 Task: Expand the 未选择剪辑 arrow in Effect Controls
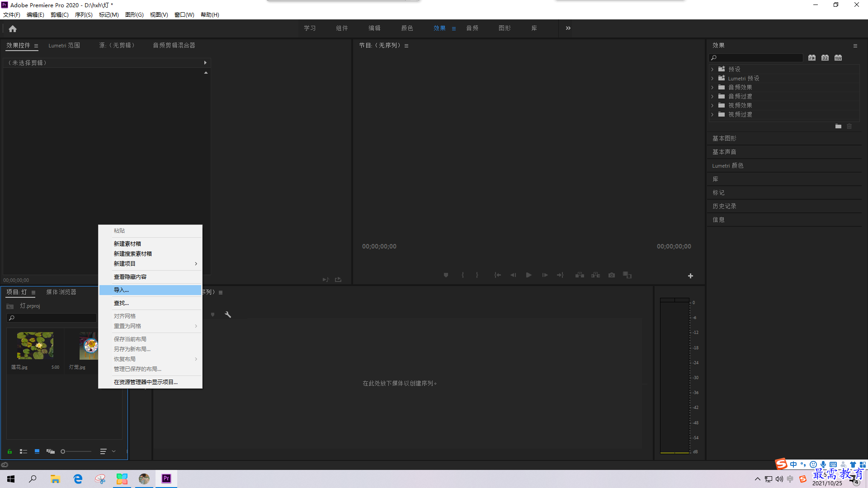pos(205,63)
